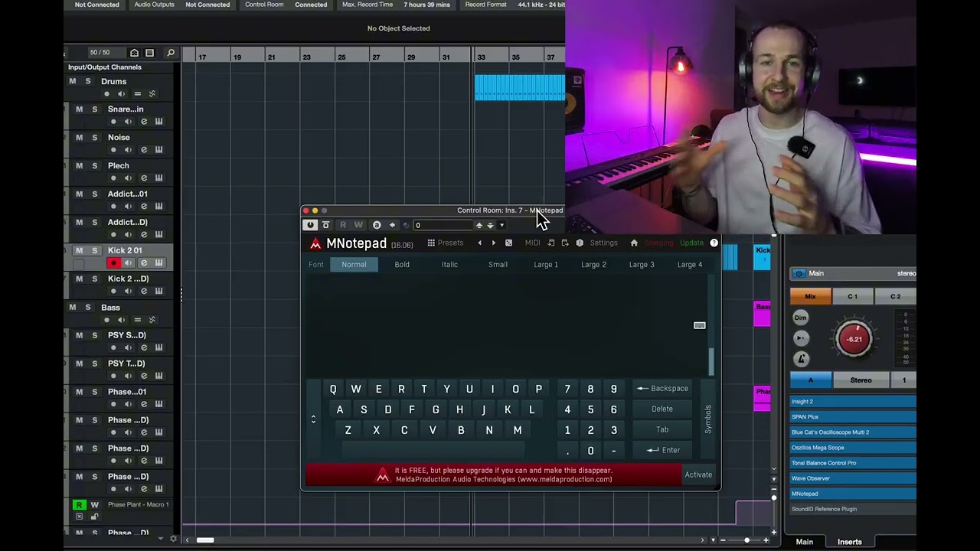Toggle the Symbols keyboard panel

[x=707, y=419]
